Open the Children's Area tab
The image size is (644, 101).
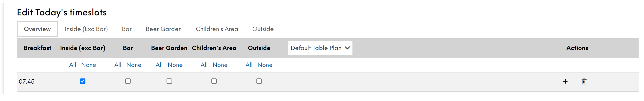[x=217, y=29]
